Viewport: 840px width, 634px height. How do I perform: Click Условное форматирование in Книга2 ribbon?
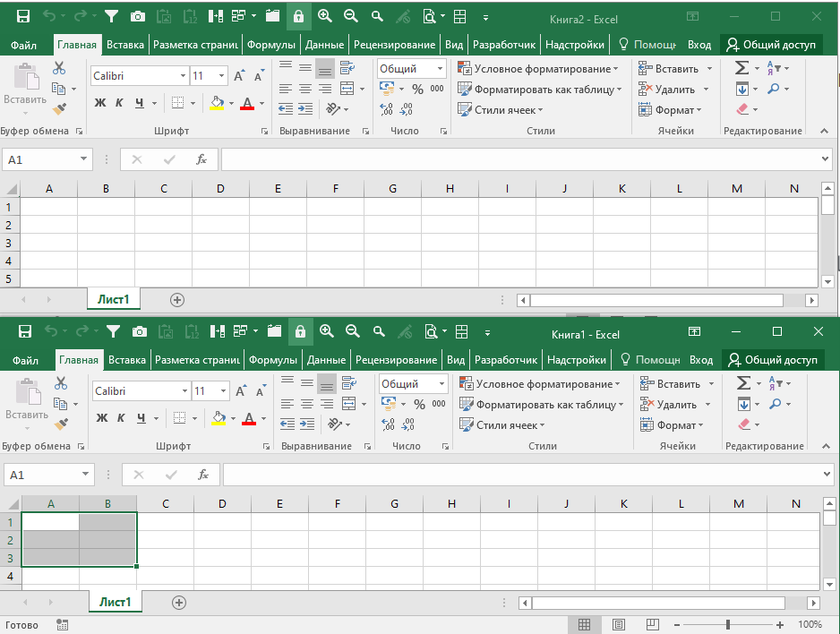pos(538,69)
